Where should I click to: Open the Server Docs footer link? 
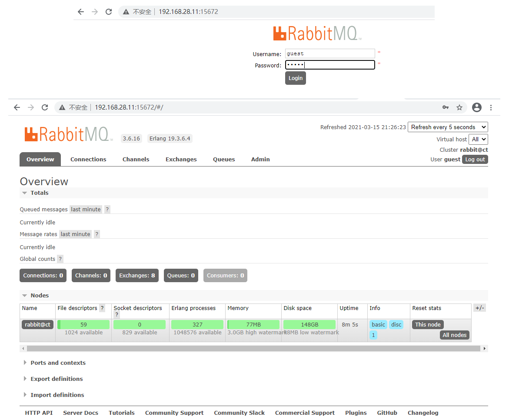[x=80, y=413]
